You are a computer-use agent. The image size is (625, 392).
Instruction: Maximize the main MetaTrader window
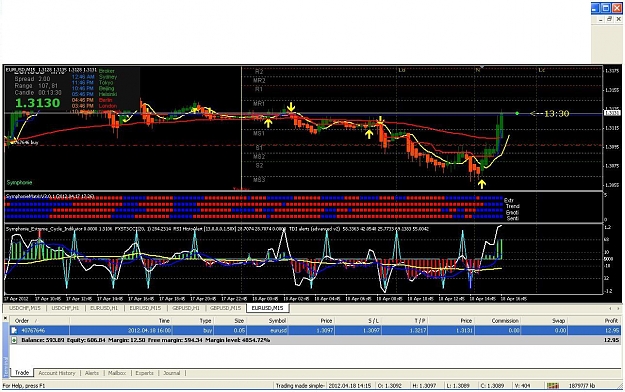point(606,8)
